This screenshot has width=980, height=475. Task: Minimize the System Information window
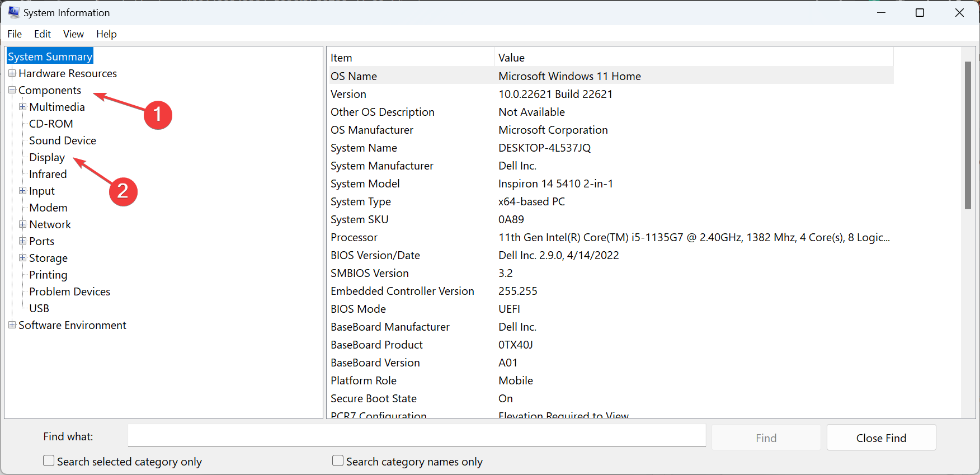(x=882, y=12)
